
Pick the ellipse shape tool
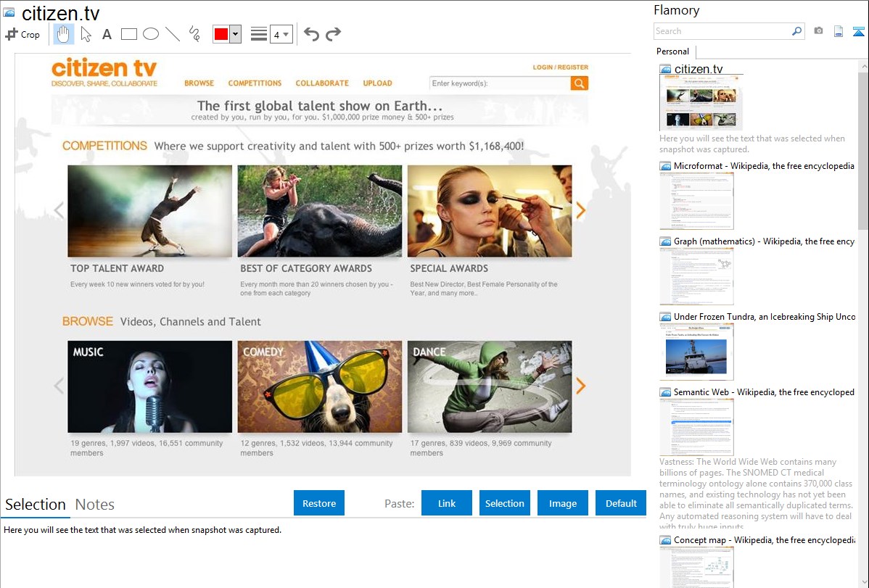tap(150, 34)
